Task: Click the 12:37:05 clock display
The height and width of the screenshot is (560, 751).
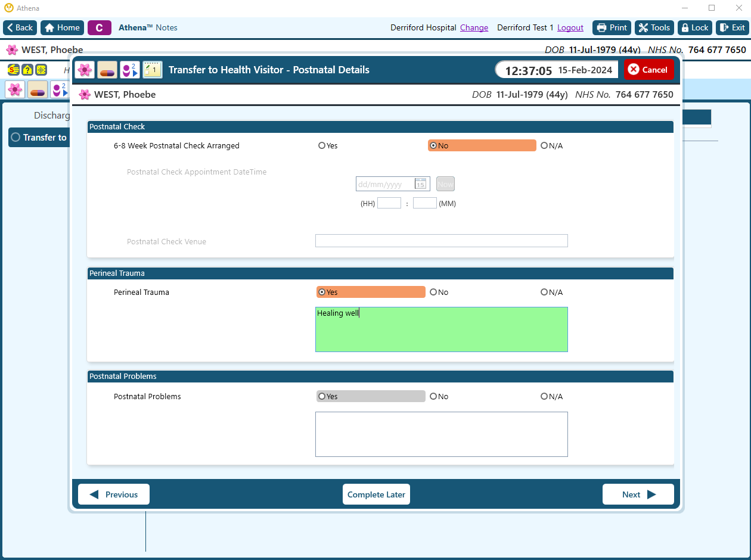Action: [x=529, y=70]
